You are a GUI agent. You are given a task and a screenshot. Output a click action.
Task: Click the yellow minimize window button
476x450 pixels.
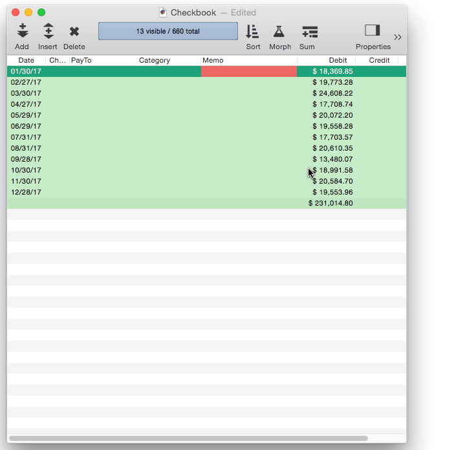28,12
